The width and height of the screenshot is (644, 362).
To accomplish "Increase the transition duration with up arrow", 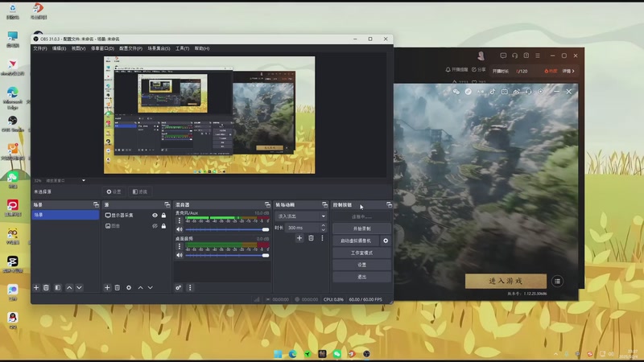I will click(324, 225).
